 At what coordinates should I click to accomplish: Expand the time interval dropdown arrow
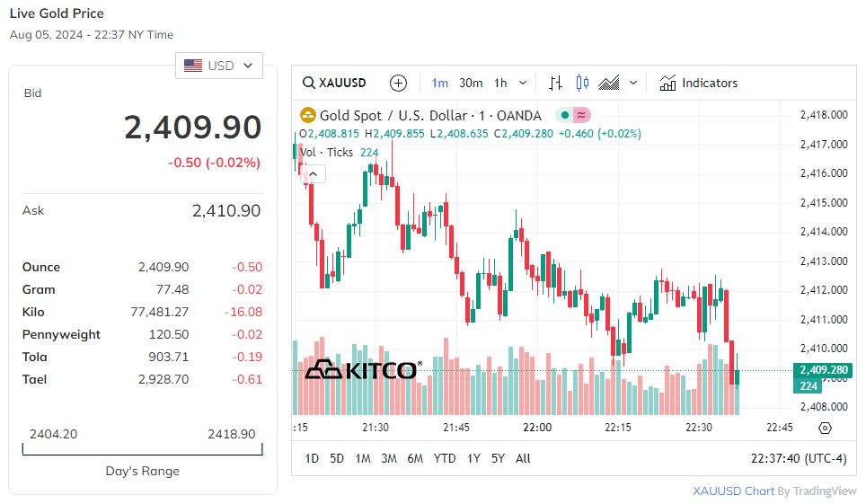click(x=523, y=83)
